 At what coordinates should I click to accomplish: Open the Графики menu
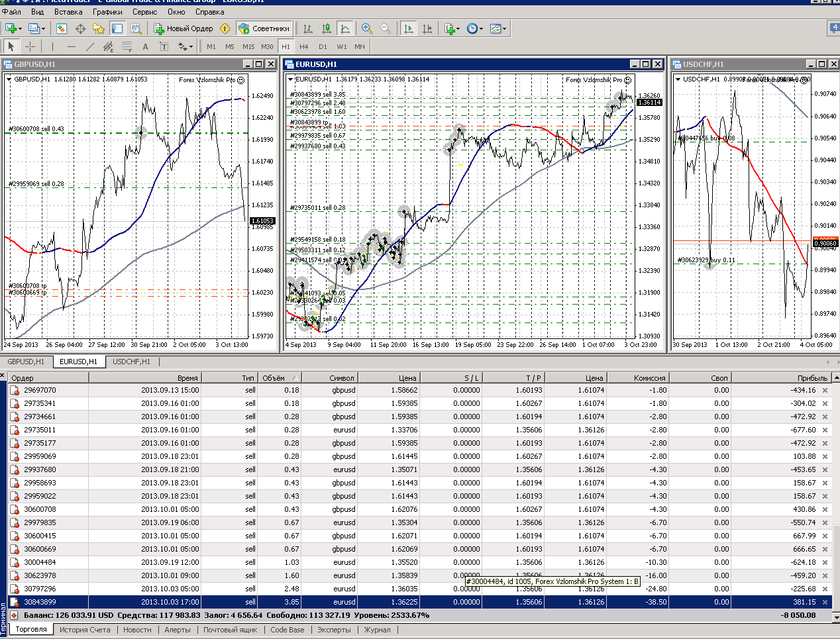107,11
